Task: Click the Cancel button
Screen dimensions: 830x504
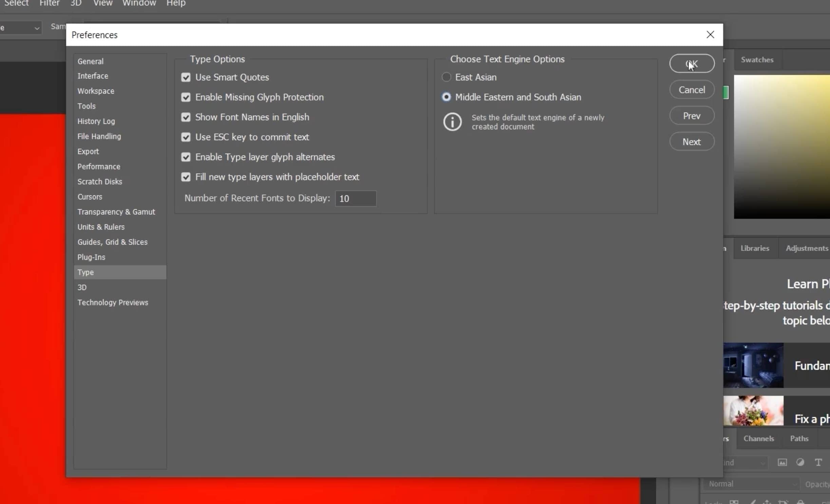Action: click(692, 90)
